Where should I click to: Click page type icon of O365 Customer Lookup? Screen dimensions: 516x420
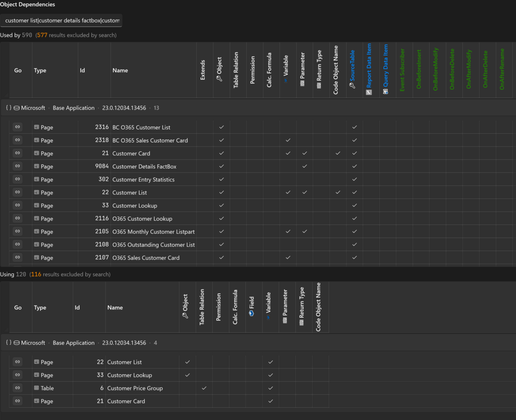36,219
